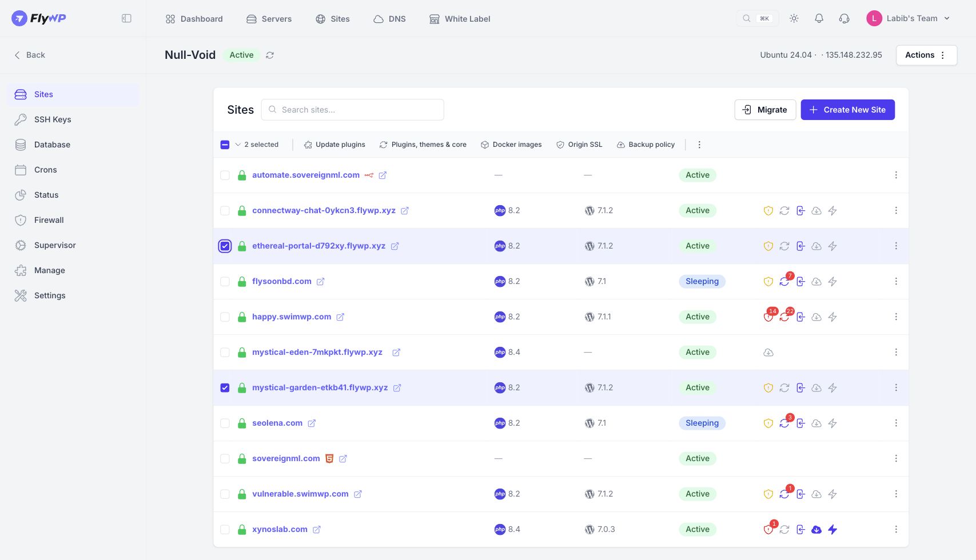Click magic login icon for mystical-garden row
This screenshot has width=976, height=560.
point(800,387)
